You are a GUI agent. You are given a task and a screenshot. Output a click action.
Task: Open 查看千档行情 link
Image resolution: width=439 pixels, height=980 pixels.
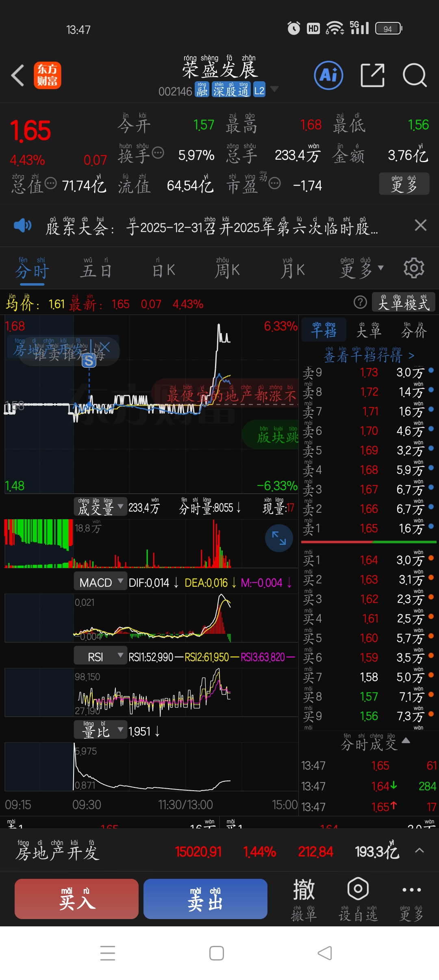[369, 355]
